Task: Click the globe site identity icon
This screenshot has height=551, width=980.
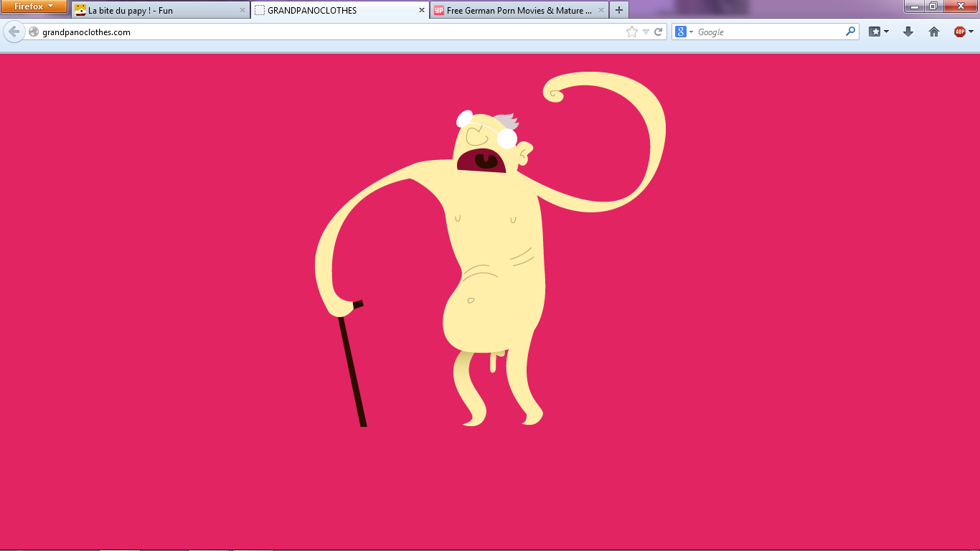Action: (34, 32)
